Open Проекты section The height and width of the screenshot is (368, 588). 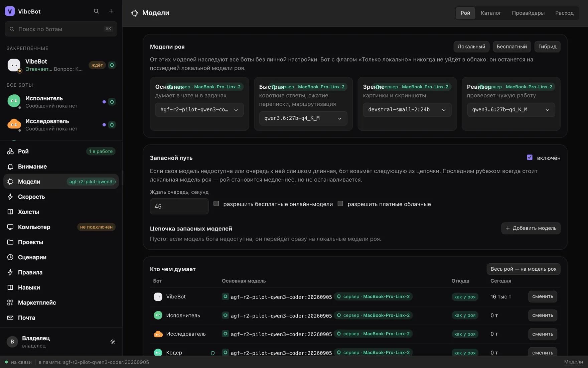(61, 242)
